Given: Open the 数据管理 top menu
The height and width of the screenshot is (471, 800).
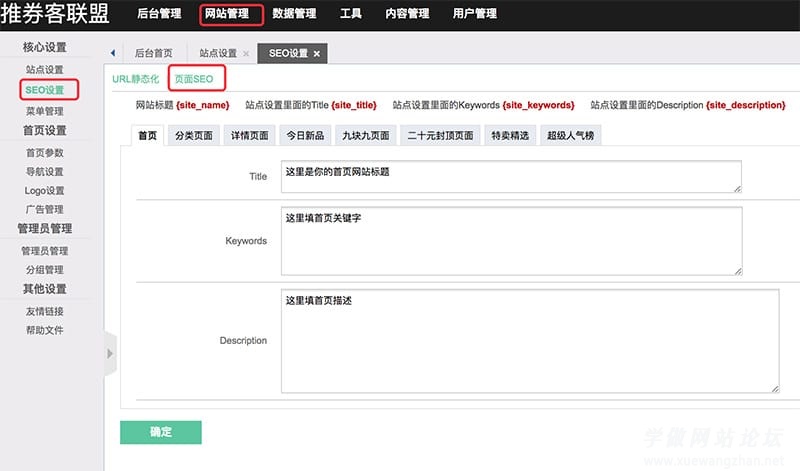Looking at the screenshot, I should [x=294, y=14].
